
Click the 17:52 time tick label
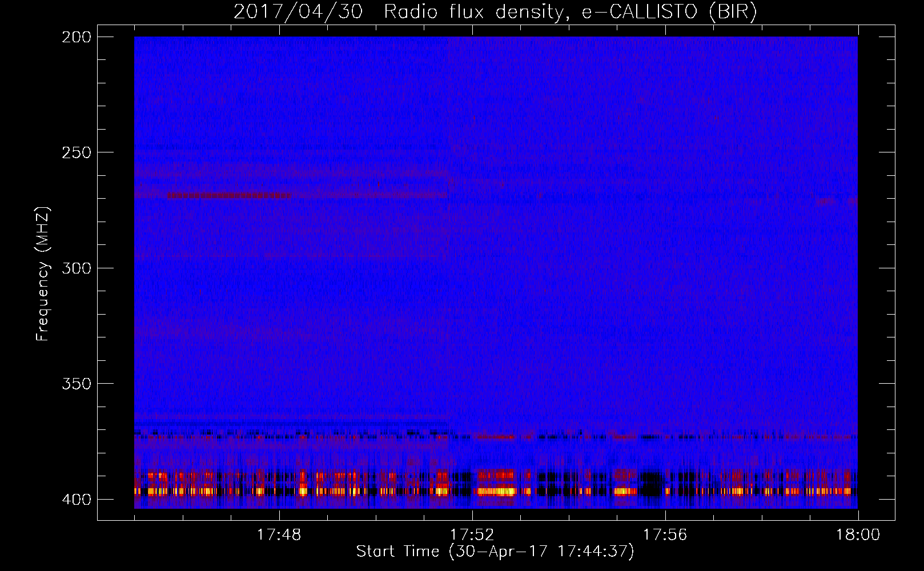tap(472, 535)
